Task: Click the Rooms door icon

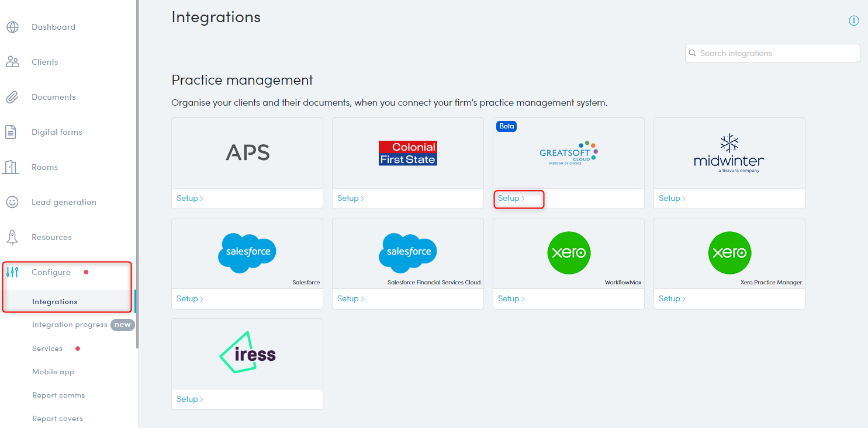Action: point(11,167)
